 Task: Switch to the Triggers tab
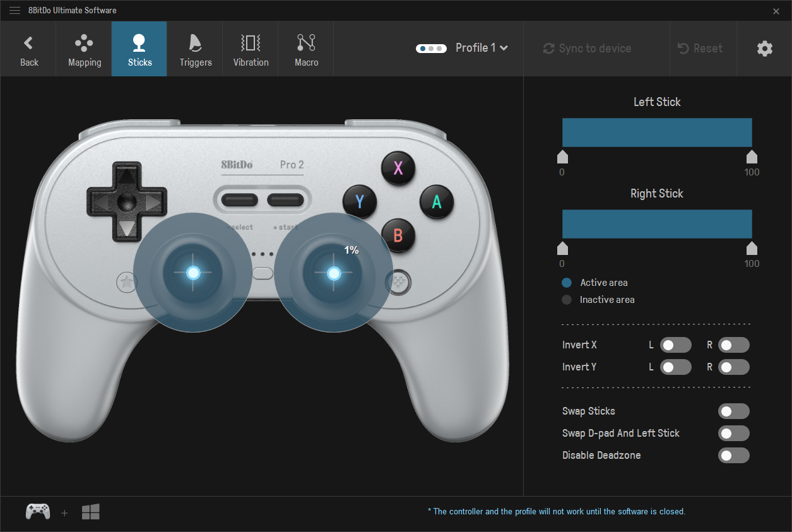(195, 49)
